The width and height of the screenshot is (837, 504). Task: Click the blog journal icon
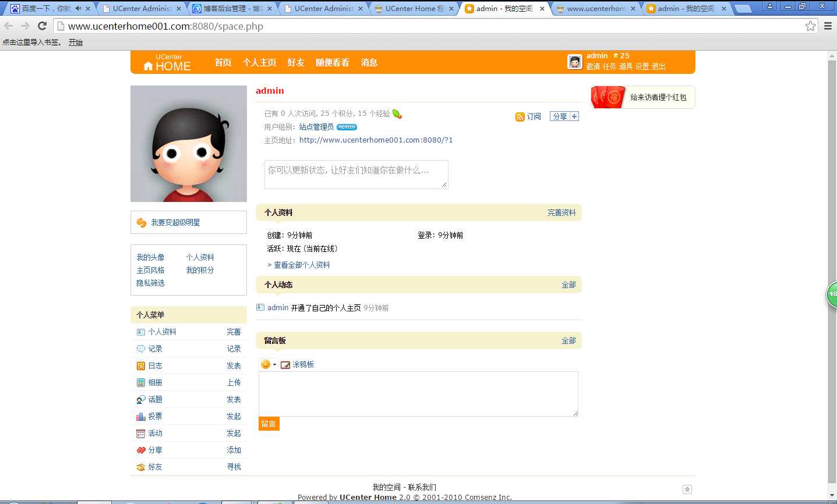click(140, 365)
